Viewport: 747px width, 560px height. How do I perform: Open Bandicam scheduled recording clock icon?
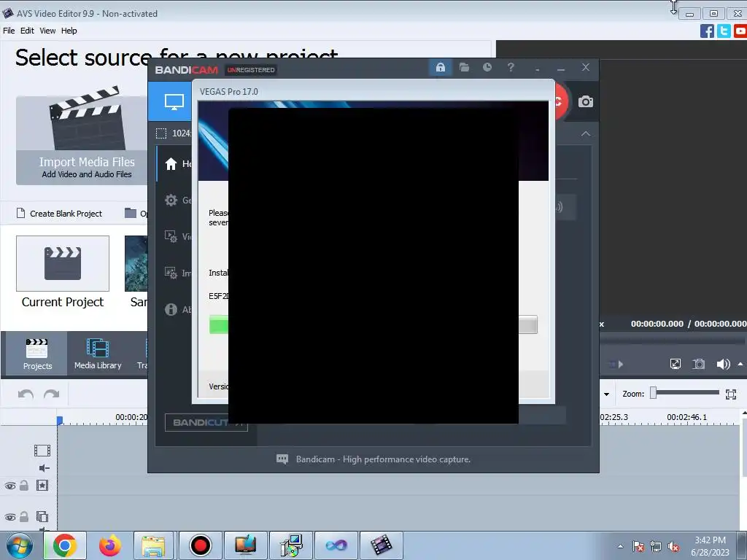point(487,68)
